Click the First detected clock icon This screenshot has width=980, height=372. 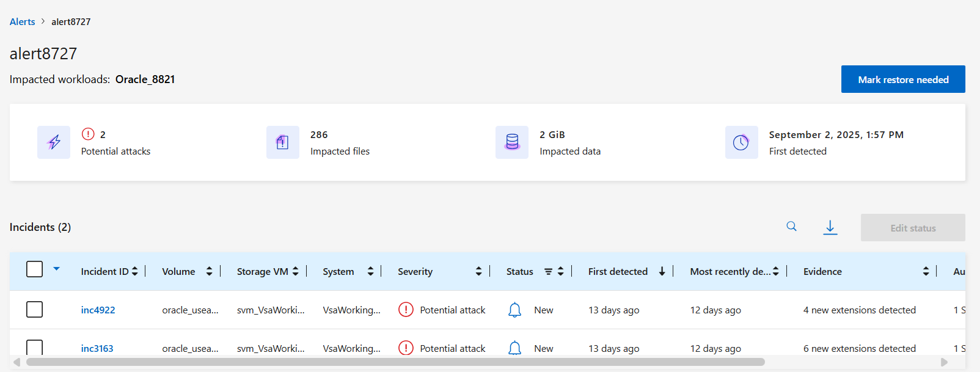click(741, 142)
